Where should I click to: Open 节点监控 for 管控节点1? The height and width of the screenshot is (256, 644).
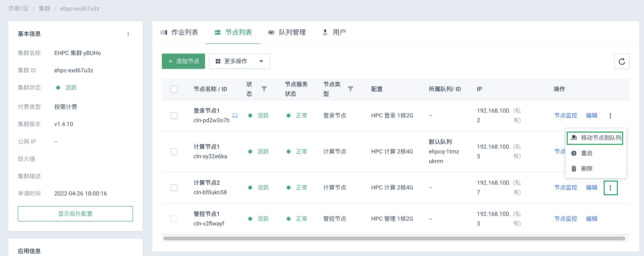pyautogui.click(x=565, y=219)
